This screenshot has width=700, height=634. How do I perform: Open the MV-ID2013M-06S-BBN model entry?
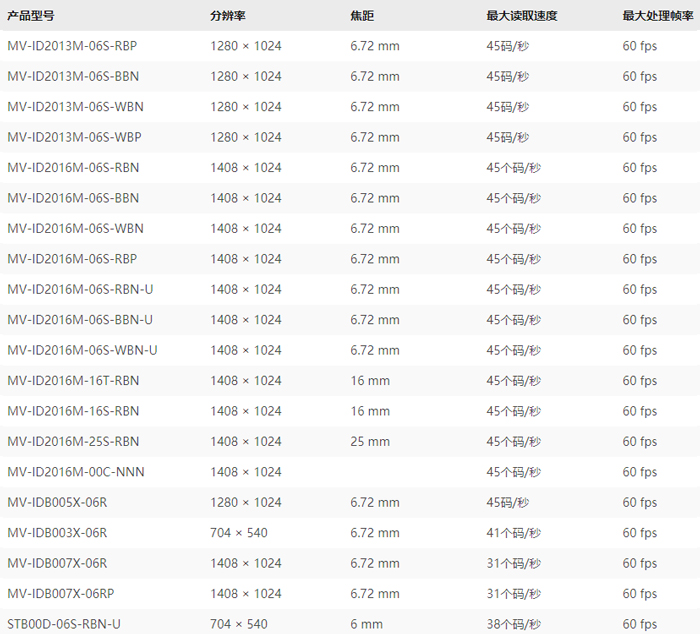coord(72,76)
